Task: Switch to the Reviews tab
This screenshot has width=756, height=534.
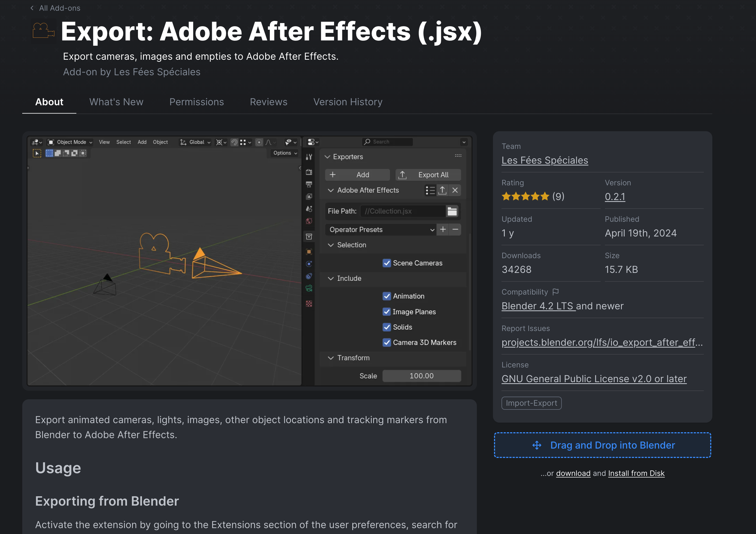Action: (x=268, y=102)
